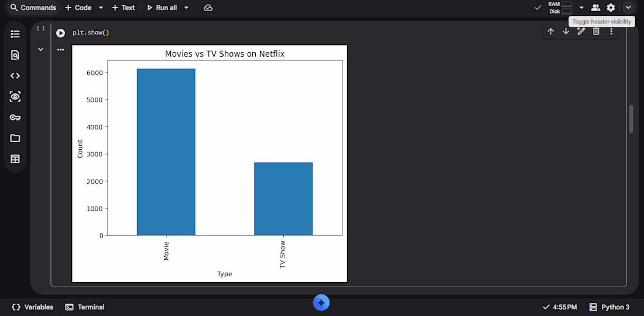This screenshot has height=316, width=644.
Task: Click Run all cells
Action: coord(162,8)
